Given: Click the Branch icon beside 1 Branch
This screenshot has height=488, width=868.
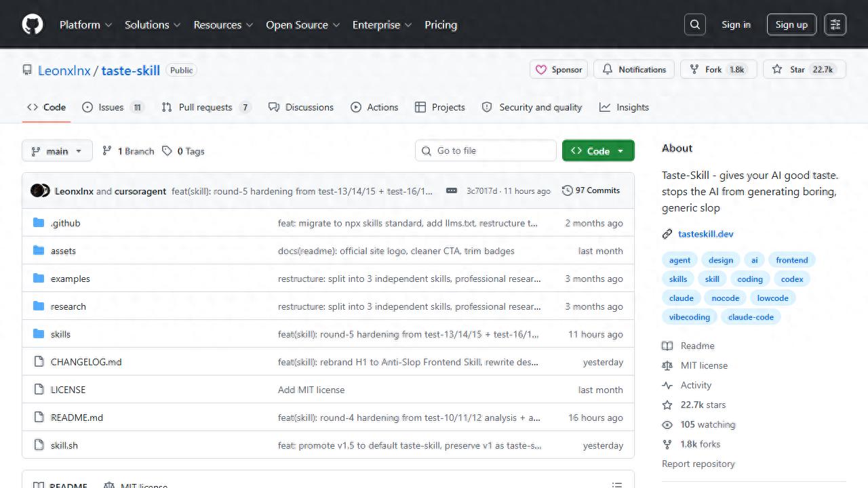Looking at the screenshot, I should [x=106, y=151].
